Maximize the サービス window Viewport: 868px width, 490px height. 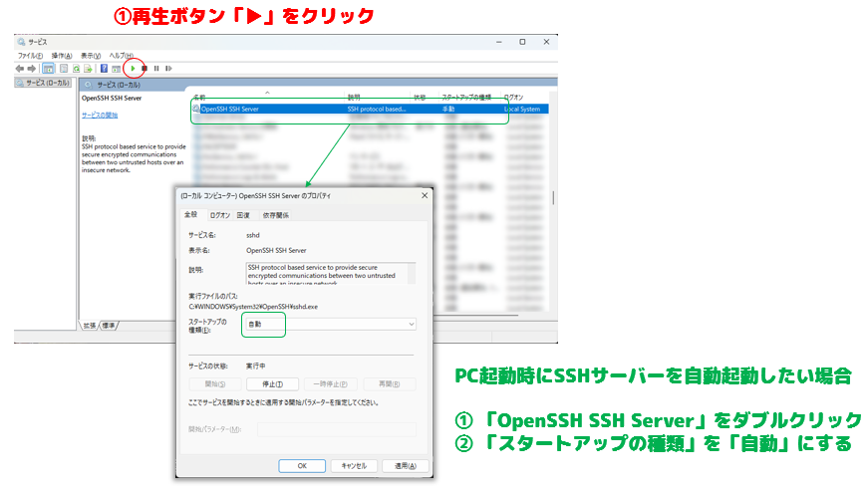tap(522, 42)
